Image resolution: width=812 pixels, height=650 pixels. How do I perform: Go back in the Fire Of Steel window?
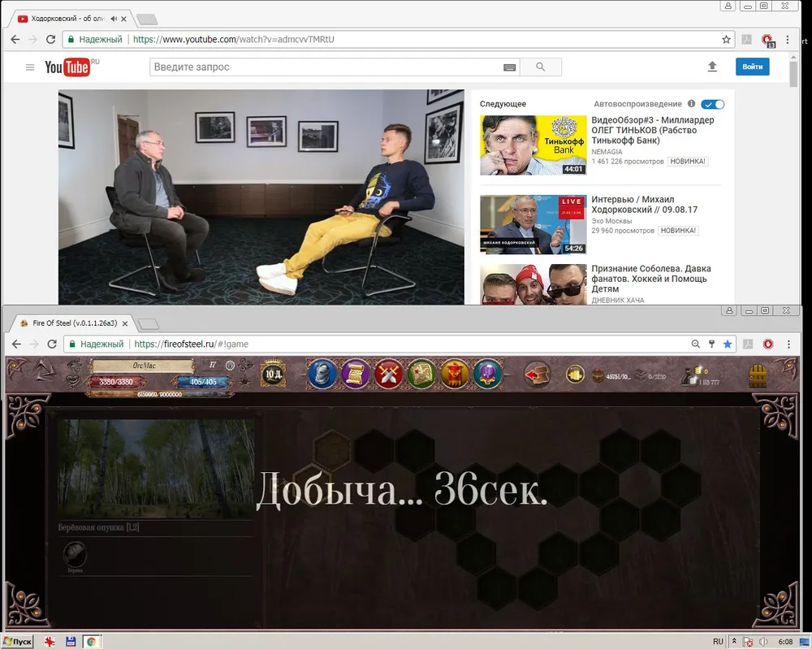(x=16, y=344)
